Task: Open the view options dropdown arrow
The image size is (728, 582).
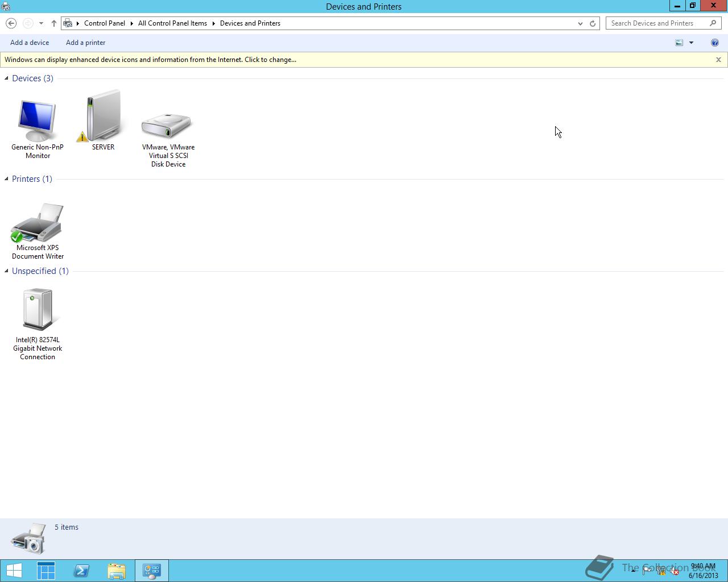Action: pos(691,43)
